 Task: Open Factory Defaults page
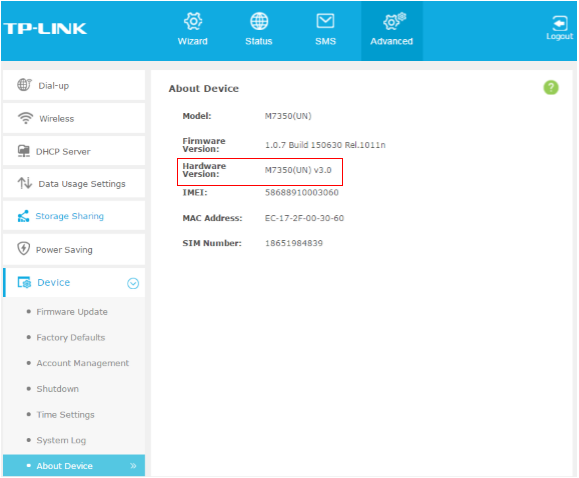pos(71,337)
